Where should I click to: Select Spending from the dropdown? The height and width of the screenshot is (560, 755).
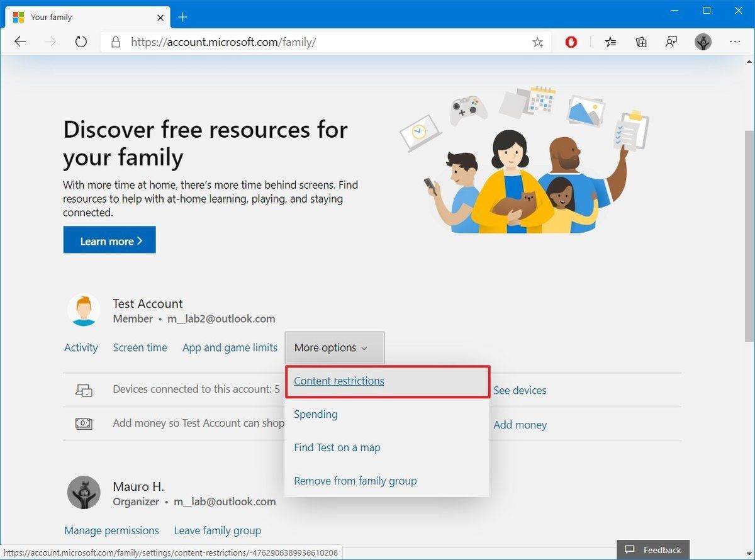tap(315, 414)
